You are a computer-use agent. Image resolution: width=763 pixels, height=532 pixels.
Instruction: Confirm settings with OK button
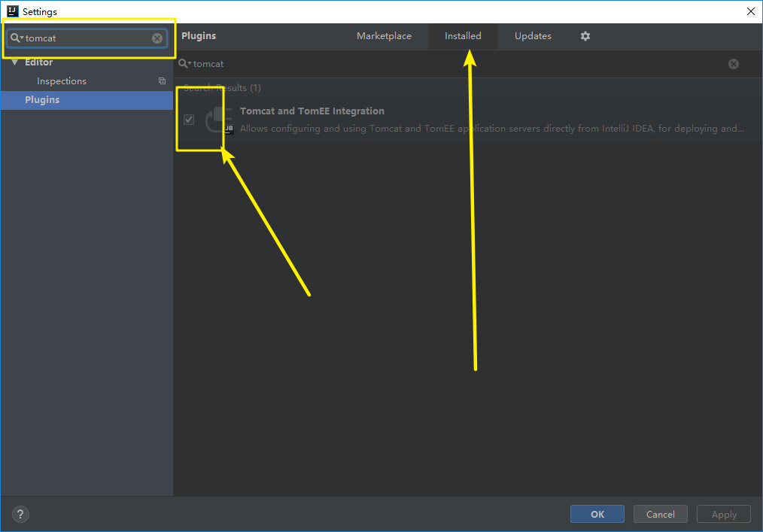[x=597, y=514]
